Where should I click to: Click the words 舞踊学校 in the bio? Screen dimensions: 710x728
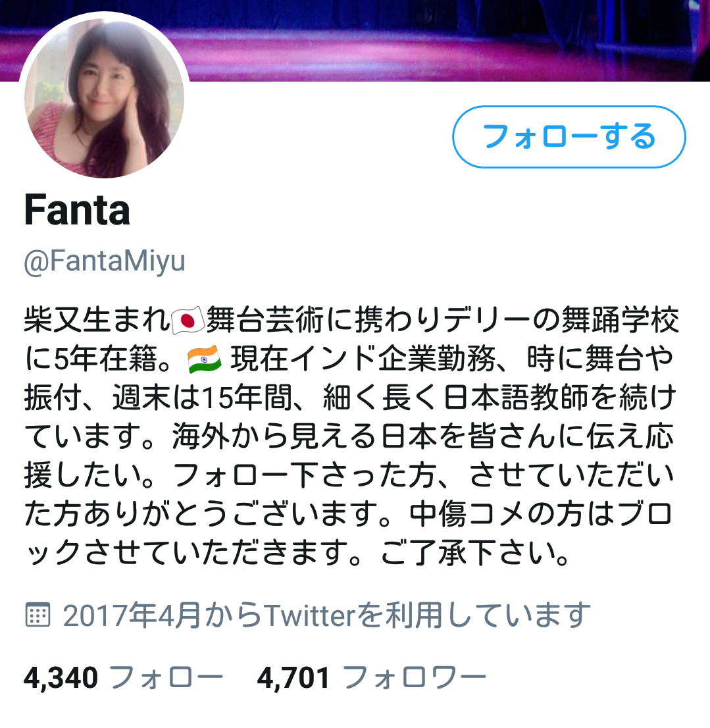621,321
